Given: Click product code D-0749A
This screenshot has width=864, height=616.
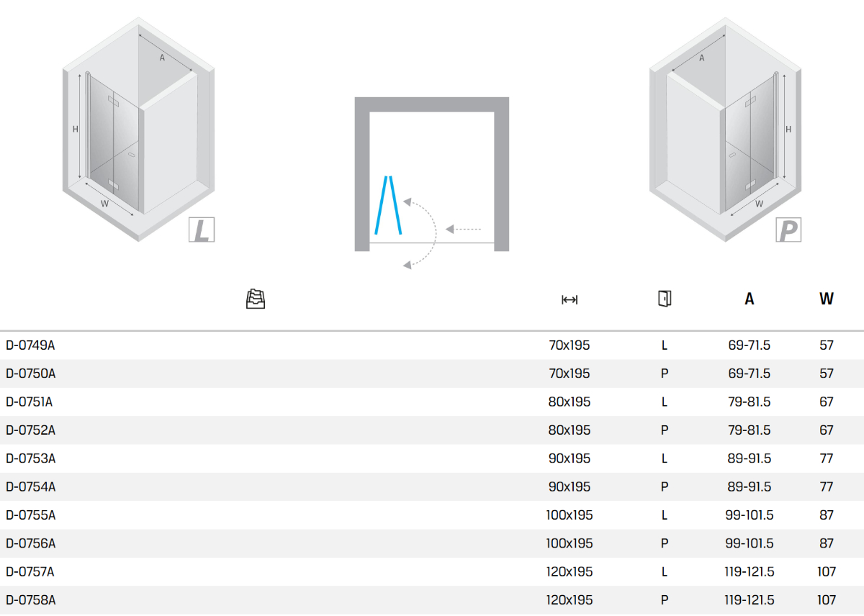Looking at the screenshot, I should (30, 345).
